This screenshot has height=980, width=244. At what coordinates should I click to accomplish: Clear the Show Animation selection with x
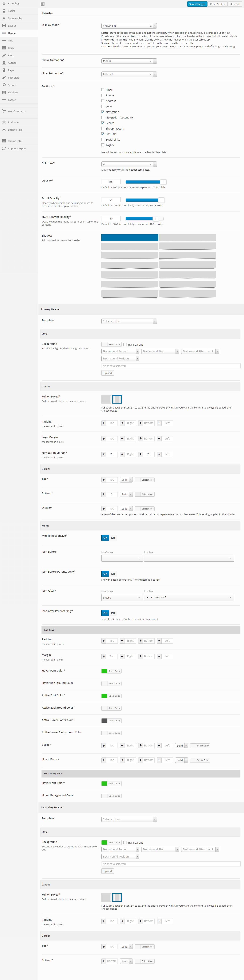point(151,61)
